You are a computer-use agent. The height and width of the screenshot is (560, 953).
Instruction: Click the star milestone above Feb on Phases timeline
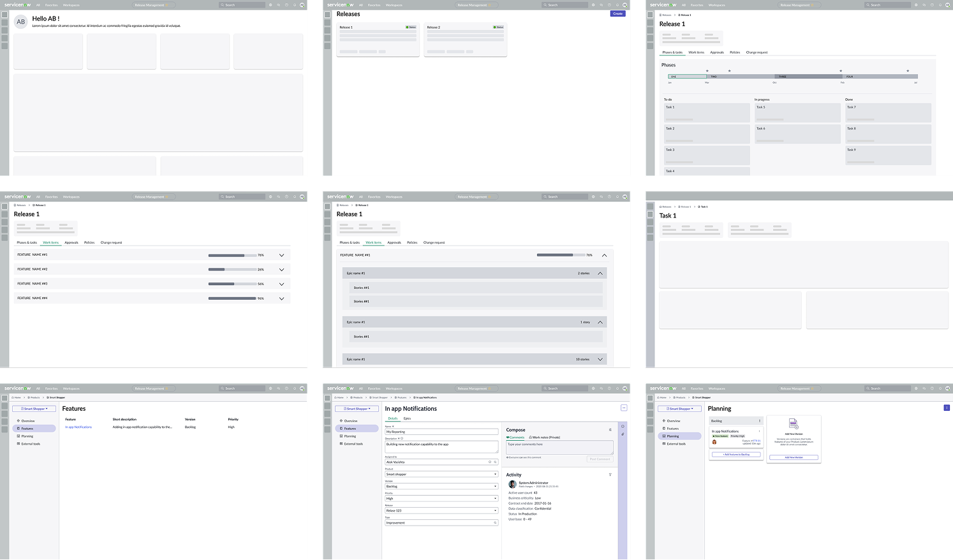[841, 71]
